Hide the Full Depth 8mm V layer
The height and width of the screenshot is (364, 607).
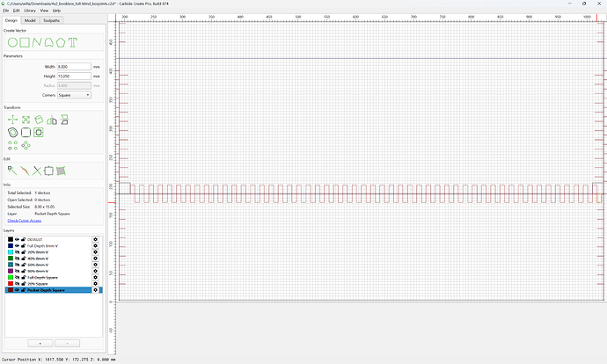pos(17,245)
